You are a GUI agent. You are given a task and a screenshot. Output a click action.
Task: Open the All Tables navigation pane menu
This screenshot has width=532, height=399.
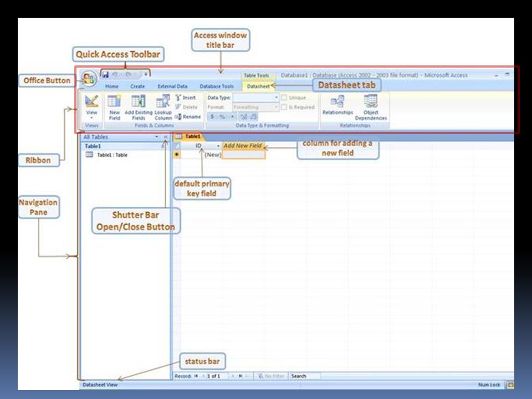[156, 137]
